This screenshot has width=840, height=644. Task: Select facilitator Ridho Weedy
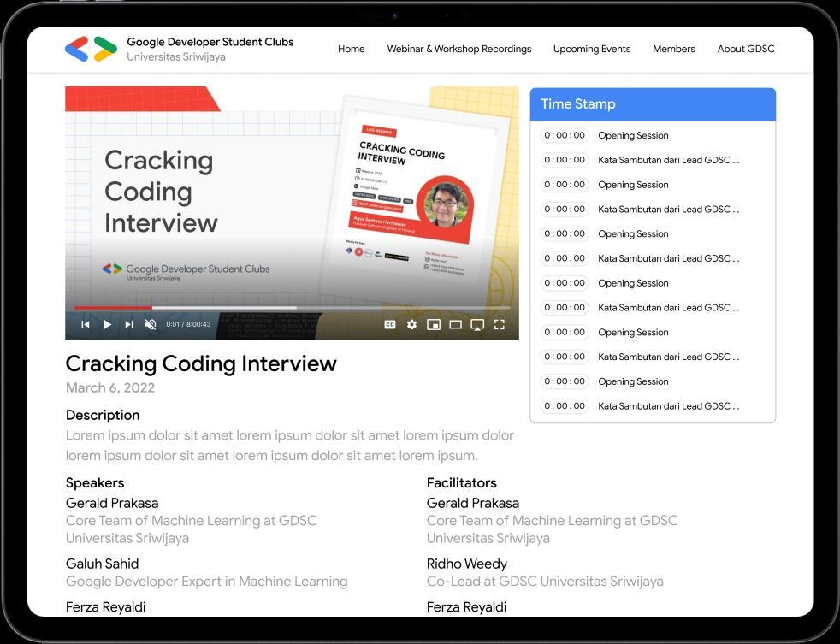[466, 564]
